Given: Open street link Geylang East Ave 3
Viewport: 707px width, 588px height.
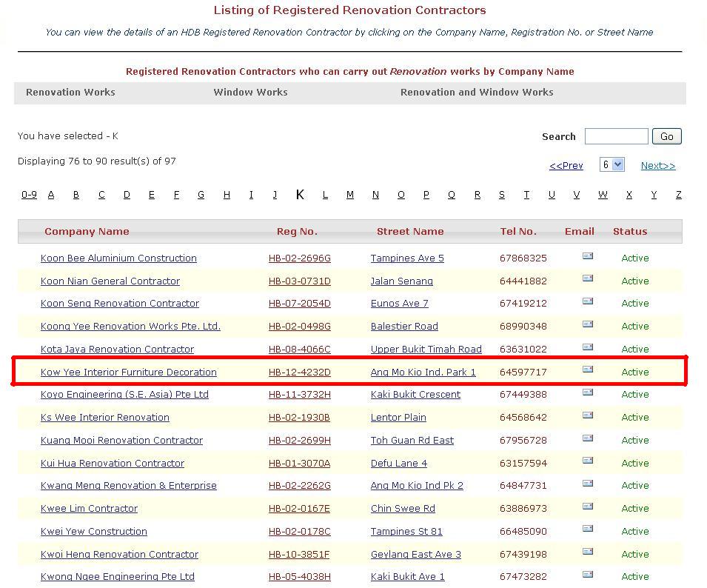Looking at the screenshot, I should [x=416, y=555].
